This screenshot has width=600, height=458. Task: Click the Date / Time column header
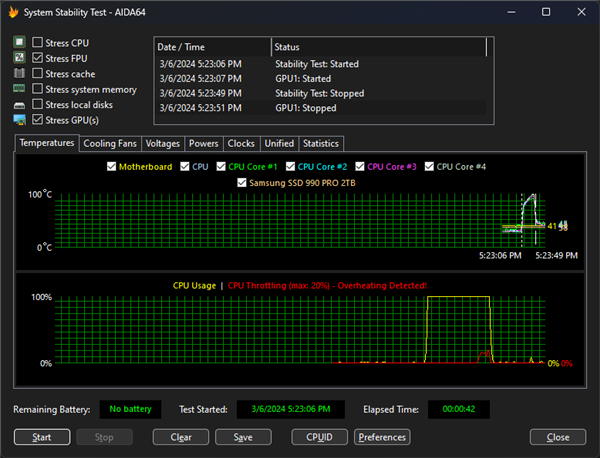point(212,48)
